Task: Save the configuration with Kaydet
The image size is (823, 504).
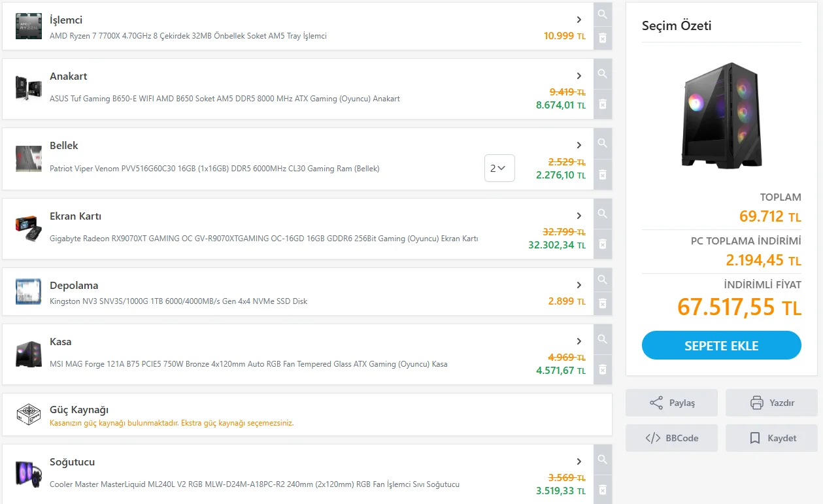Action: 771,438
